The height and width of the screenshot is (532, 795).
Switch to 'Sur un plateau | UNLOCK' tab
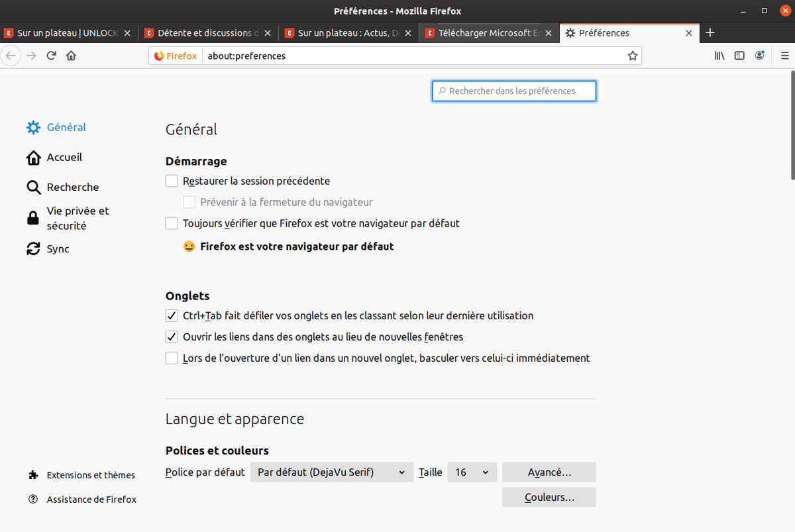click(x=68, y=33)
